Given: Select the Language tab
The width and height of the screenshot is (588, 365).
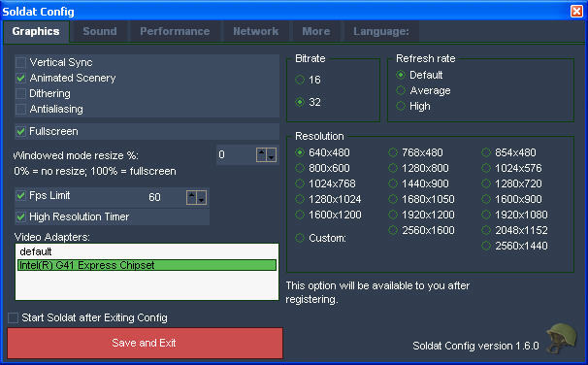Looking at the screenshot, I should 381,31.
